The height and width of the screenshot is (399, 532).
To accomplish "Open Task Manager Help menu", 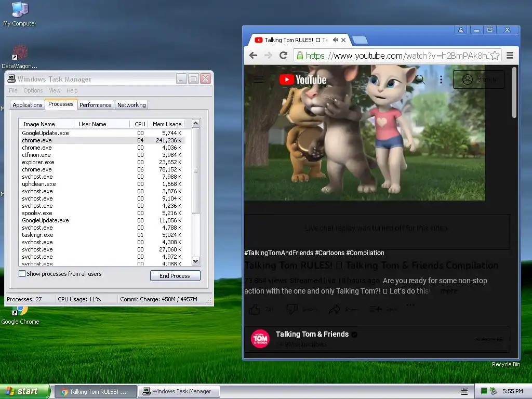I will click(72, 90).
